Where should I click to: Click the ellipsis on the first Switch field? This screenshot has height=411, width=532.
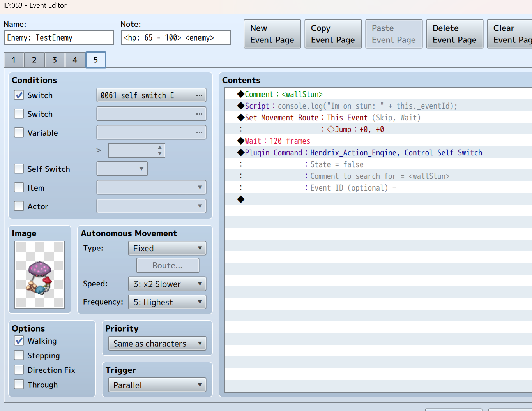click(x=199, y=95)
